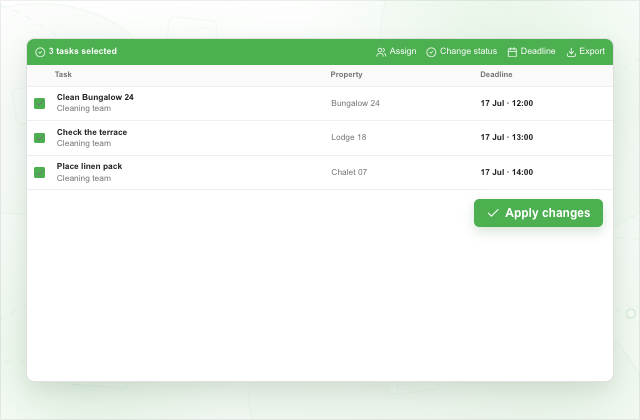640x420 pixels.
Task: Click Cleaning team under Clean Bungalow 24
Action: [x=84, y=109]
